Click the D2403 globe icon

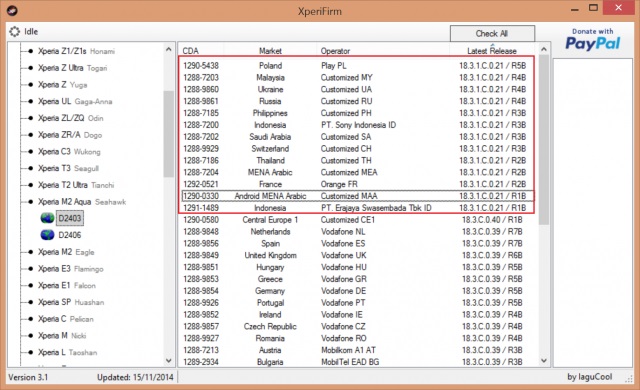pyautogui.click(x=47, y=218)
